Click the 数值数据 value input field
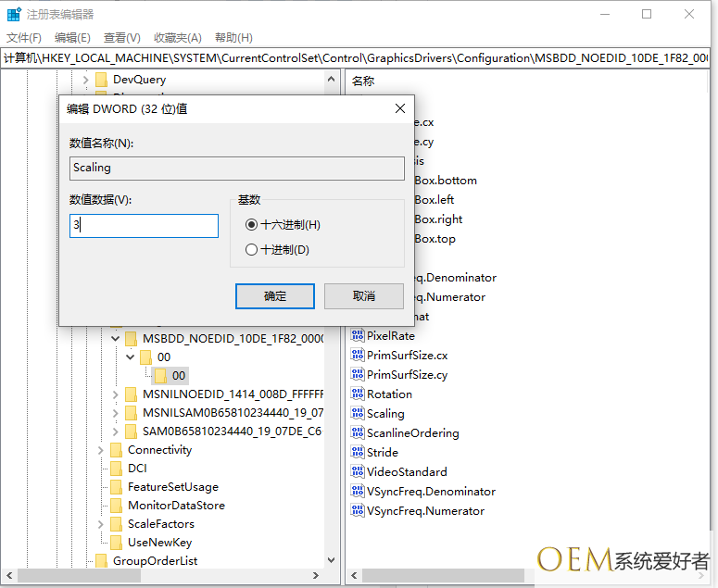This screenshot has width=718, height=588. [144, 226]
